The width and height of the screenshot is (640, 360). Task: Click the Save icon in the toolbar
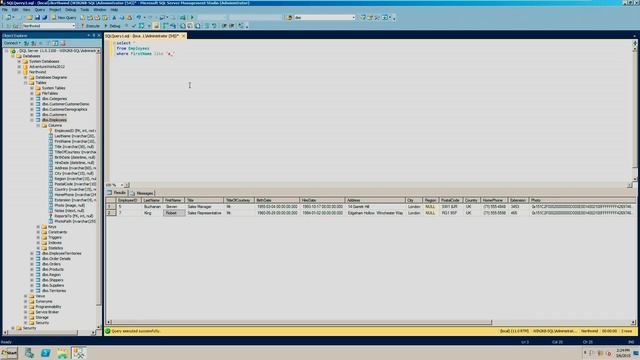click(37, 18)
